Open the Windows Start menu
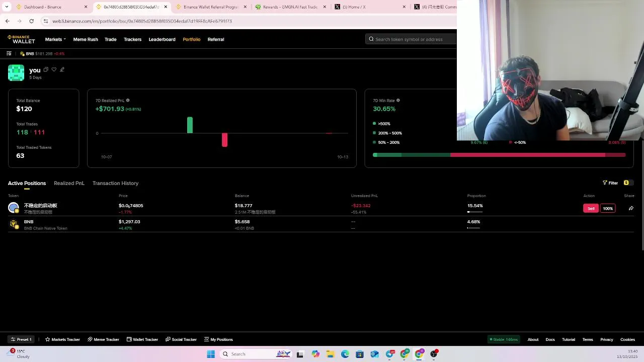644x362 pixels. coord(211,354)
